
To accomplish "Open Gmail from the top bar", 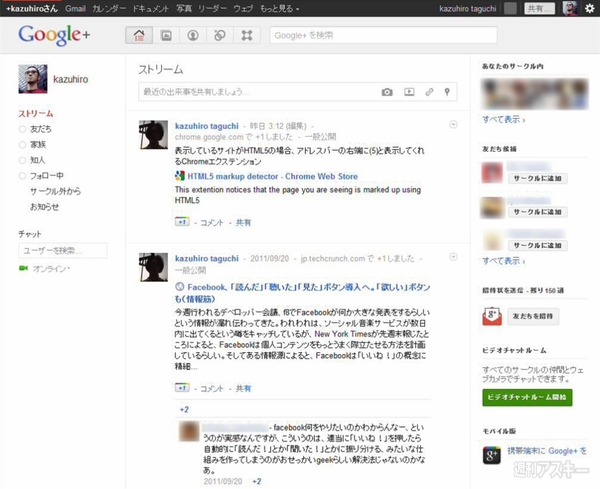I will (x=75, y=8).
